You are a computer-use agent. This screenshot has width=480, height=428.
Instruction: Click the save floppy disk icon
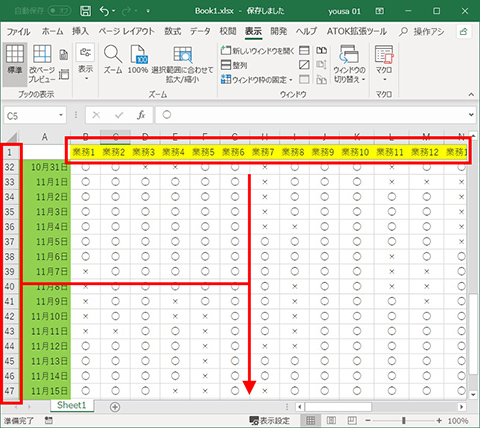pos(85,11)
